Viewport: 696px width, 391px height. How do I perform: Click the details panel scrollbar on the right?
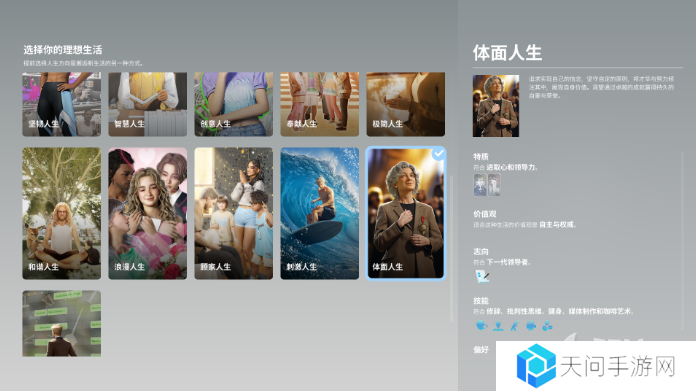tap(683, 241)
